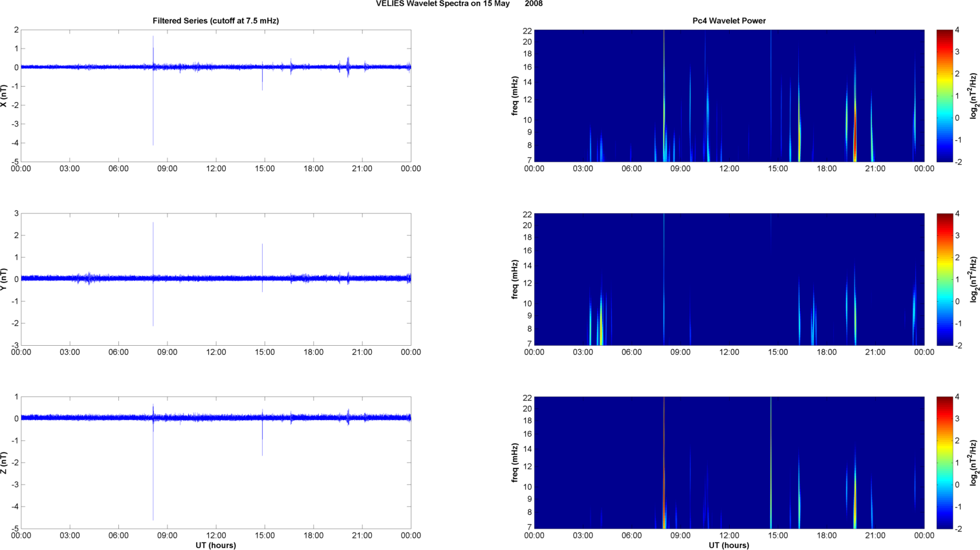The width and height of the screenshot is (980, 550).
Task: Click the top wavelet plot's colorbar
Action: (944, 96)
